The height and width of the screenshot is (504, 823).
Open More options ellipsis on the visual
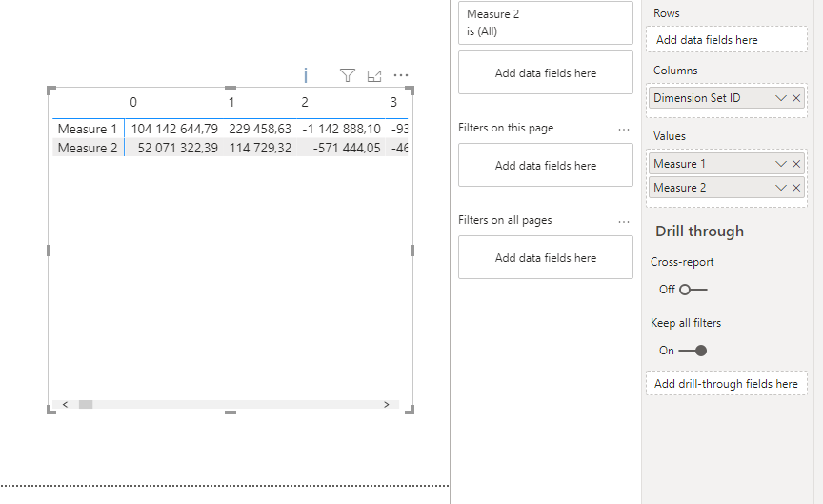pyautogui.click(x=401, y=75)
